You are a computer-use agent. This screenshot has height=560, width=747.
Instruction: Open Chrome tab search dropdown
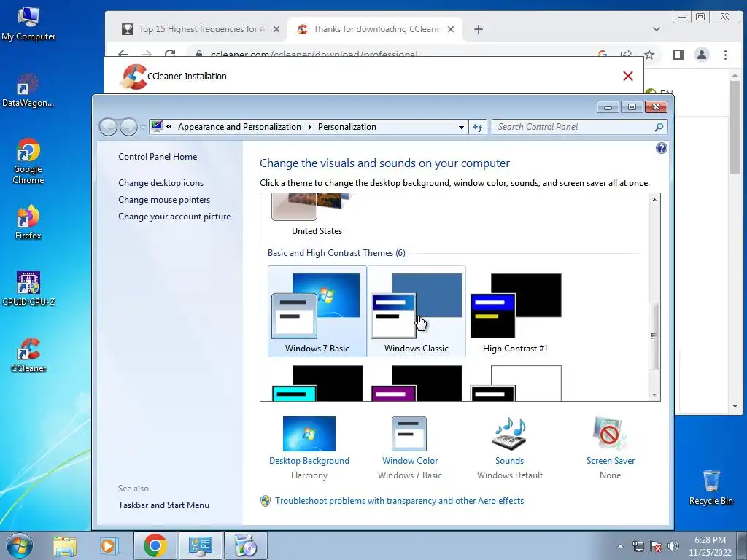click(x=656, y=29)
